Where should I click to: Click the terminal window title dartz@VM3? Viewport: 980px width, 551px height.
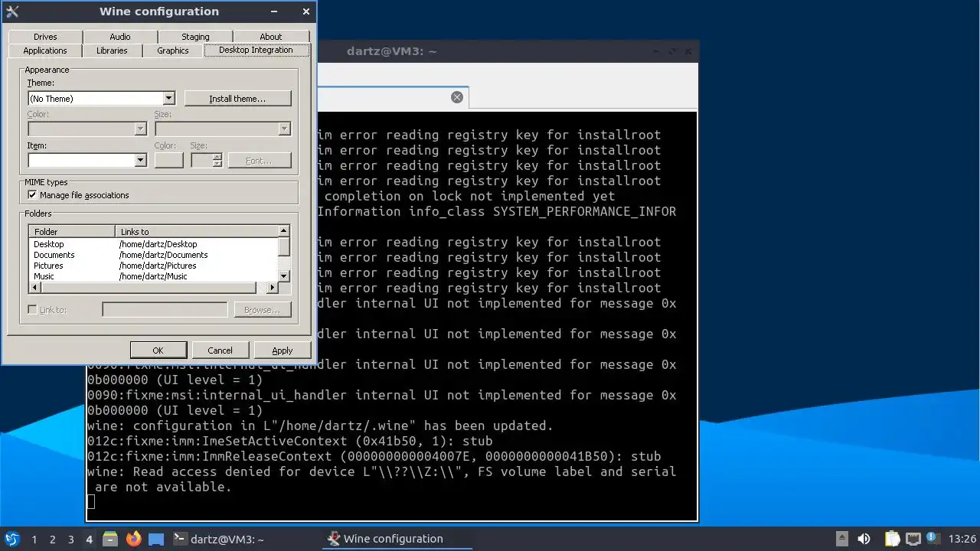(x=391, y=51)
